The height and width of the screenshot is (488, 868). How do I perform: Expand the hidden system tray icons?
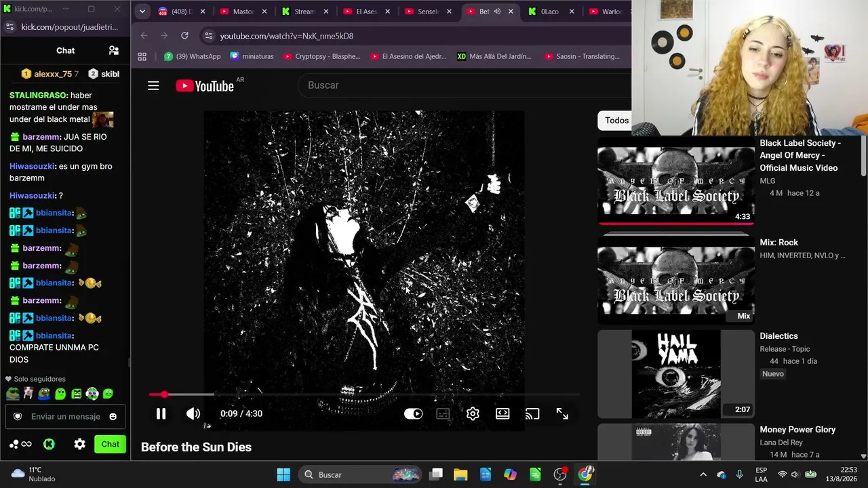(x=703, y=474)
